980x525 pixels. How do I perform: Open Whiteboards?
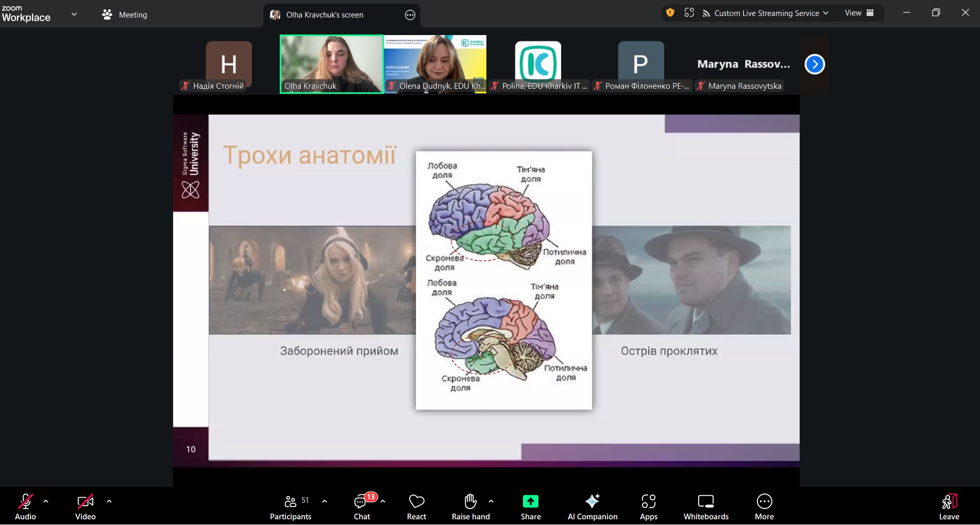coord(705,507)
